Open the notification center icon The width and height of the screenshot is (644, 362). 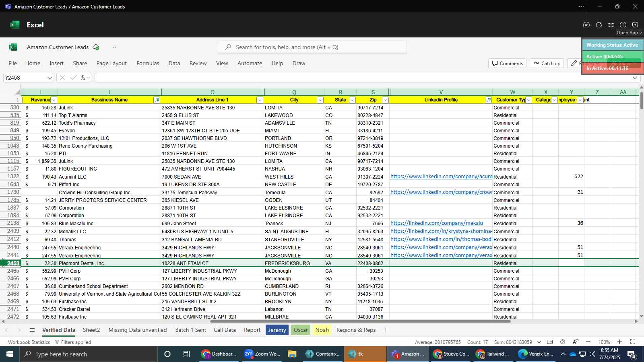pos(632,354)
